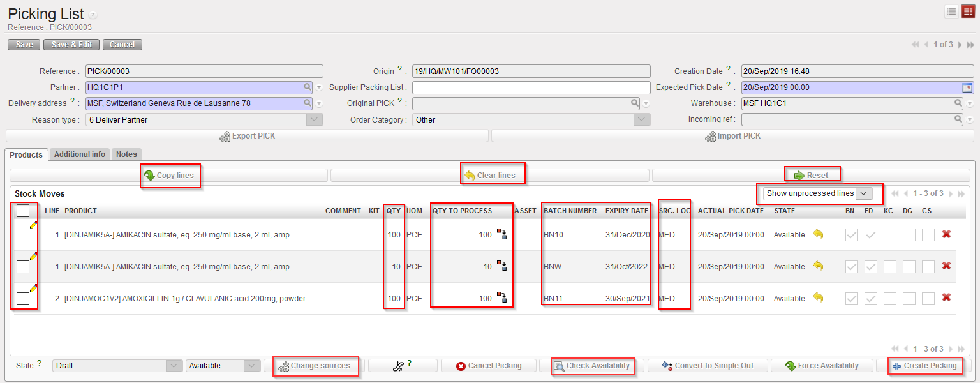980x383 pixels.
Task: Click search icon in the Warehouse field
Action: click(958, 103)
